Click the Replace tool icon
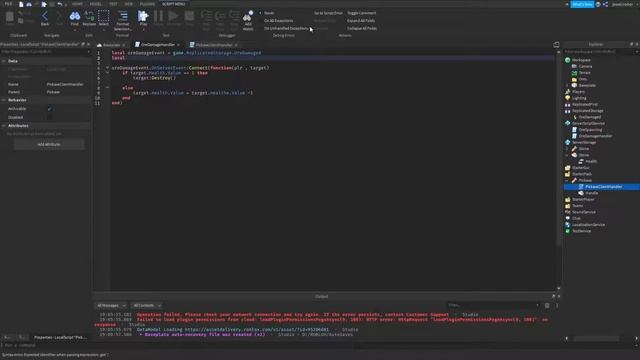Screen dimensions: 640x360 (x=89, y=18)
